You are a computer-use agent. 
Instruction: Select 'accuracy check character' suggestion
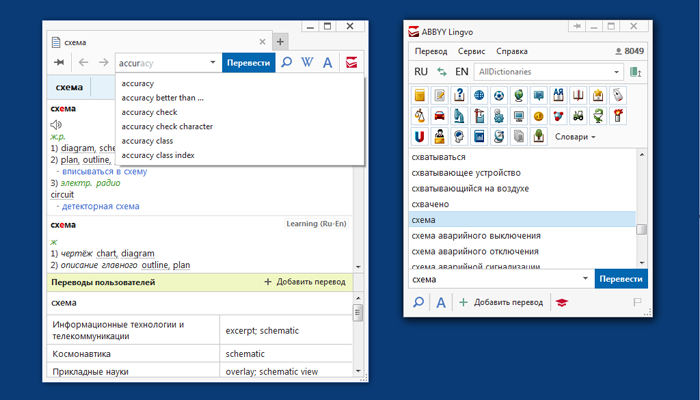(x=167, y=127)
